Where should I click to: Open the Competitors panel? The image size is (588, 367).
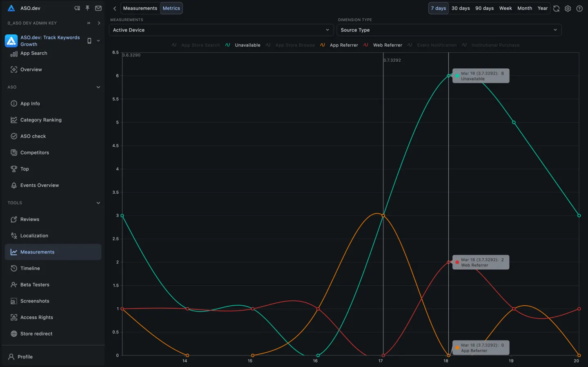point(34,152)
